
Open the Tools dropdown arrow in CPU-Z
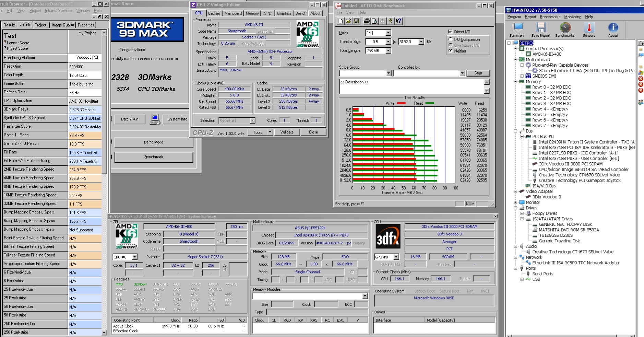click(270, 132)
